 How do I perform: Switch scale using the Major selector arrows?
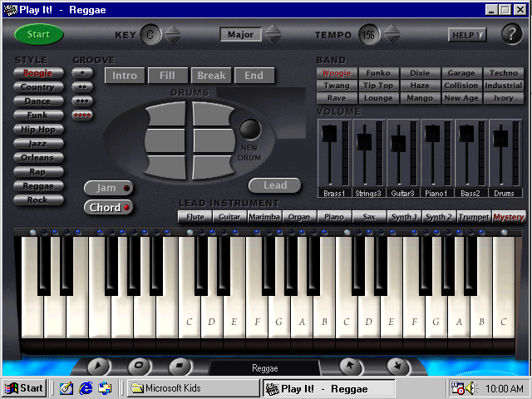pyautogui.click(x=273, y=35)
